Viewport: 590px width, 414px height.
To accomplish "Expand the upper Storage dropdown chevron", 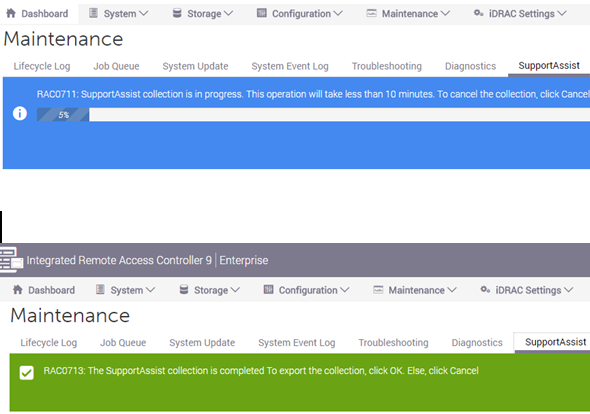I will 228,14.
